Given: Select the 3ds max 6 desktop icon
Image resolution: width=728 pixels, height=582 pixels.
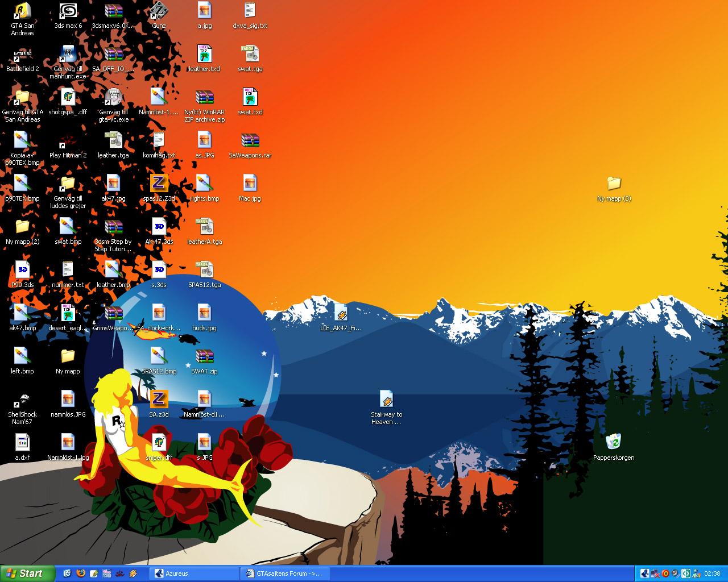Looking at the screenshot, I should (68, 16).
